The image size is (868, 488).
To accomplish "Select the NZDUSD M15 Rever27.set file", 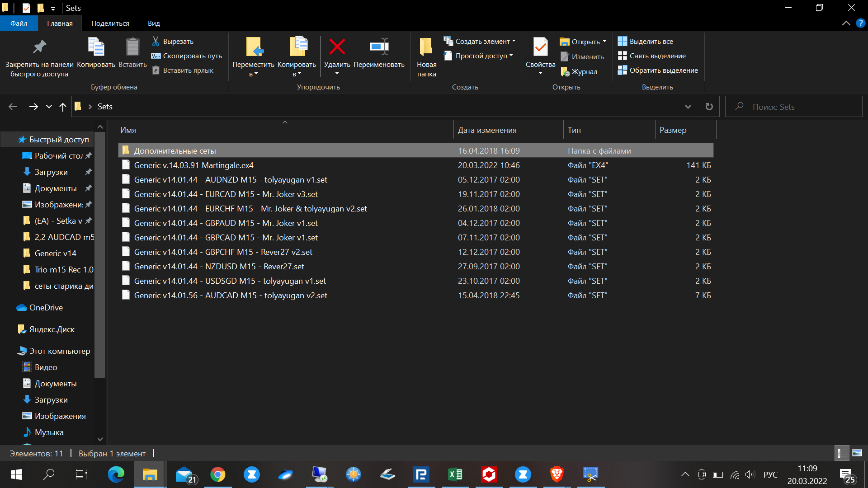I will tap(416, 267).
